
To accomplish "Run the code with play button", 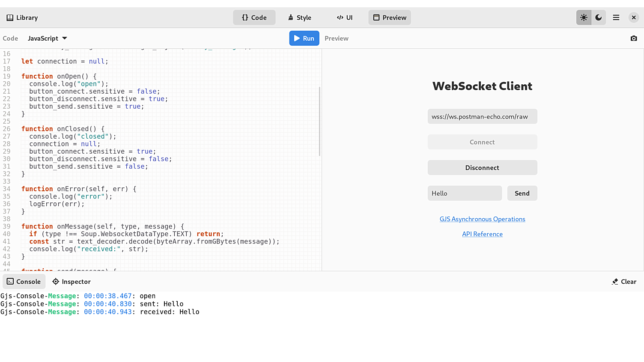I will coord(304,38).
